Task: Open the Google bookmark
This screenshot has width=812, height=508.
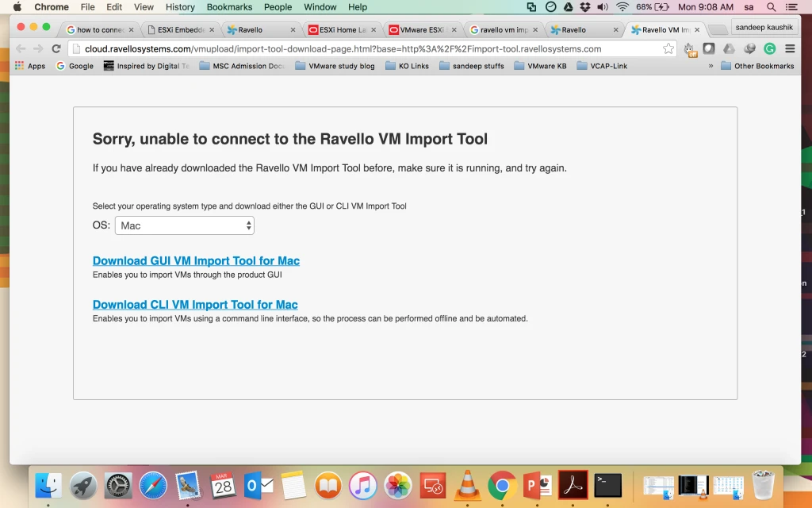Action: pos(75,66)
